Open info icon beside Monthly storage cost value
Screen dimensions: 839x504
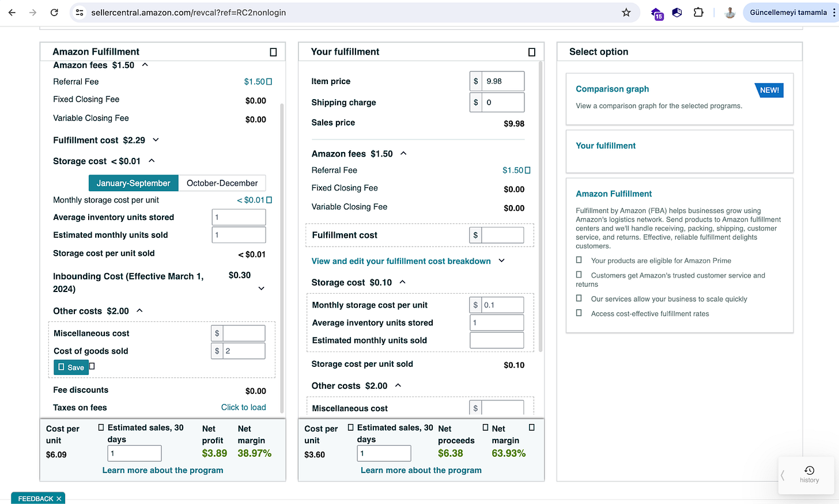(269, 200)
